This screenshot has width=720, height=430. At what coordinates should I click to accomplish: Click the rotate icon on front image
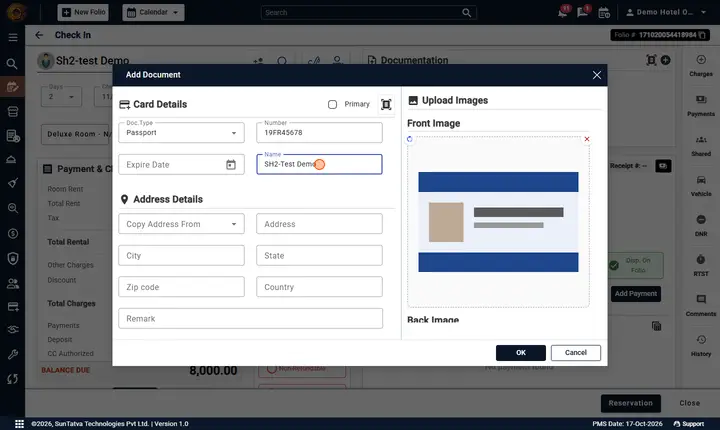(x=410, y=139)
